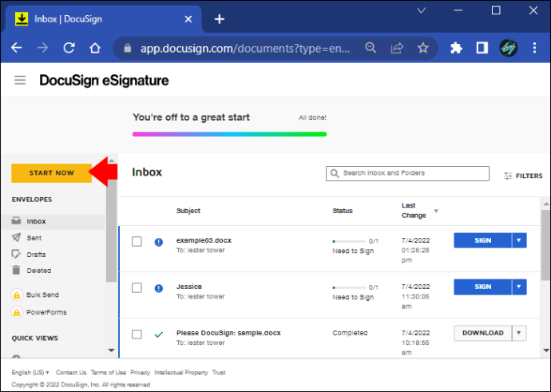
Task: Bookmark this page with star icon
Action: tap(423, 47)
